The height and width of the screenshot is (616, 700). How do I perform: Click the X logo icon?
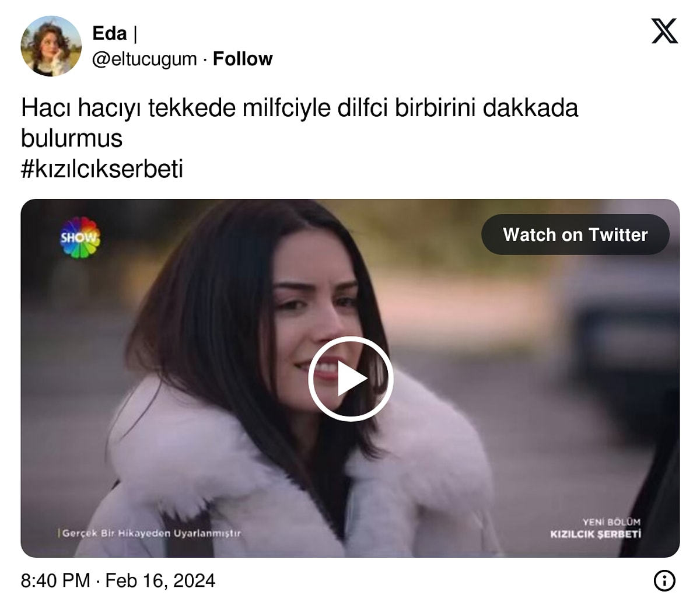664,31
